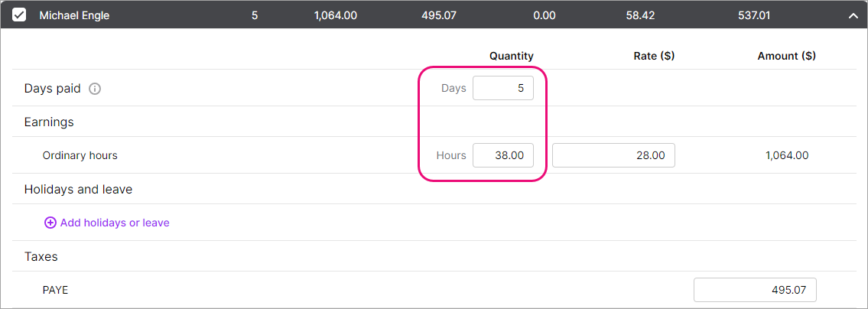Collapse the Michael Engle pay row
Image resolution: width=868 pixels, height=309 pixels.
point(853,15)
